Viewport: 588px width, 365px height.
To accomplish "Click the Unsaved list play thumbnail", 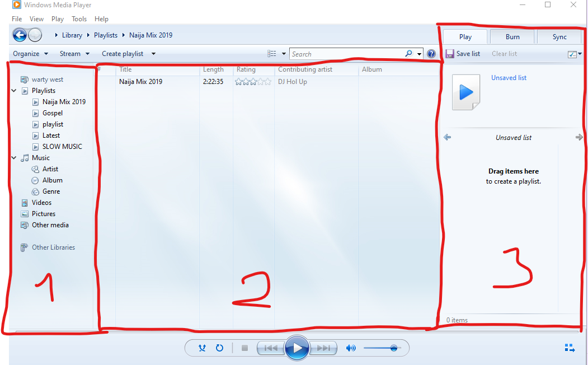I will coord(465,92).
